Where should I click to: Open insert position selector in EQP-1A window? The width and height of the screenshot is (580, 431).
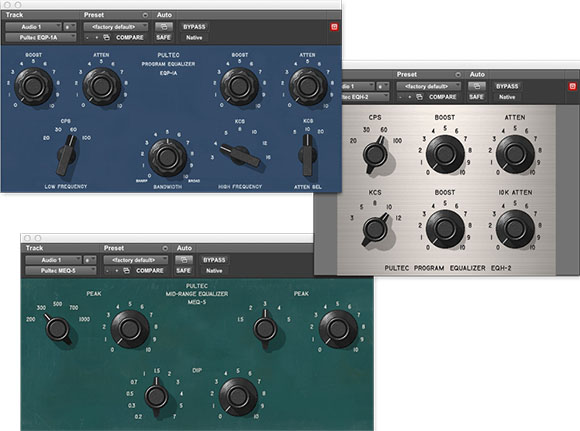(70, 27)
